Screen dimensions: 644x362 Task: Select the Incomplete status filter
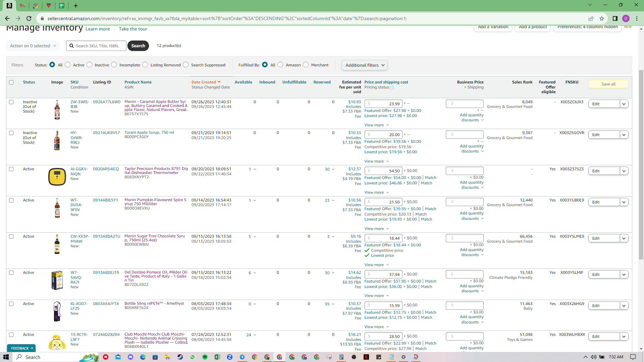[x=114, y=65]
